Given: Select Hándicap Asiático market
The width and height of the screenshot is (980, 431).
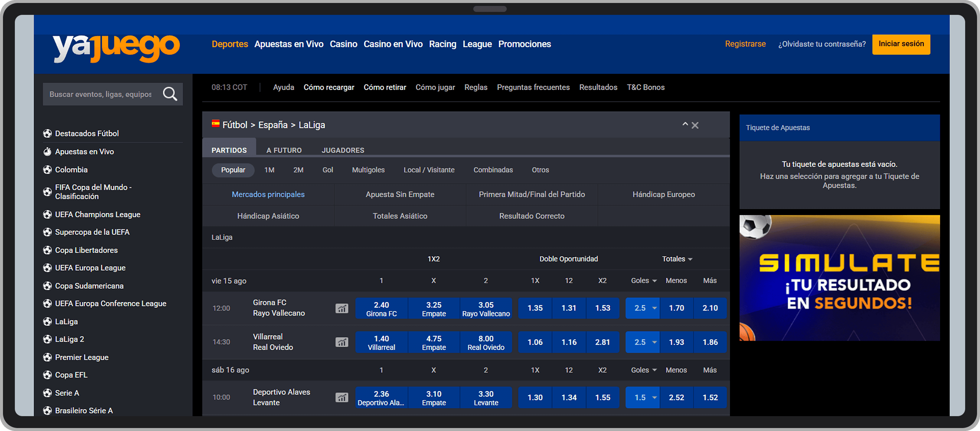Looking at the screenshot, I should 268,216.
